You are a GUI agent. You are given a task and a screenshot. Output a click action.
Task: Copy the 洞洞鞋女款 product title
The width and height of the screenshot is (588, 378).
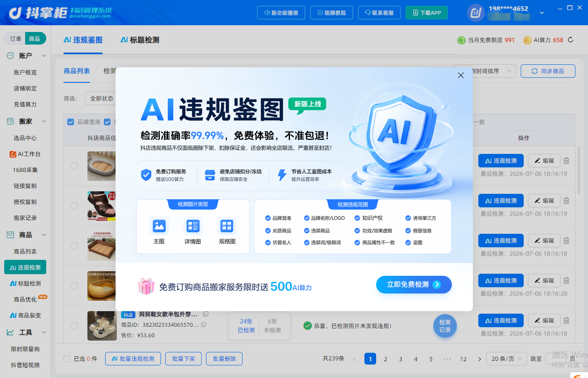click(206, 314)
